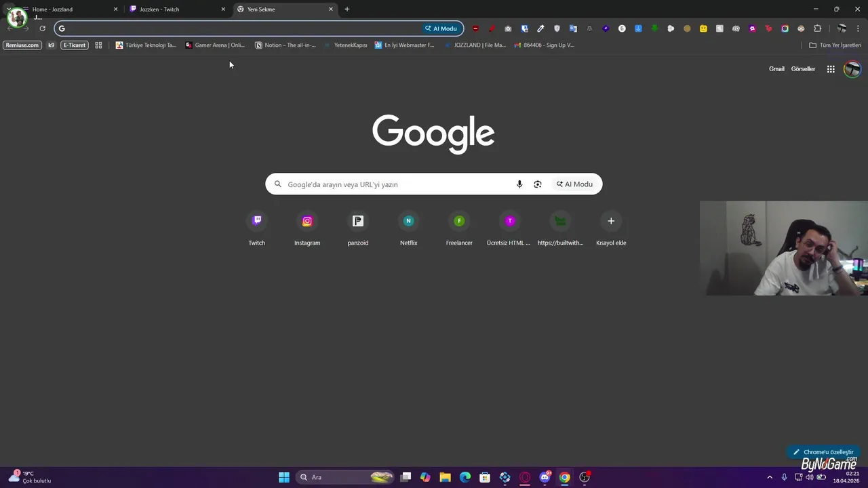This screenshot has height=488, width=868.
Task: Open the Google account avatar
Action: [852, 69]
